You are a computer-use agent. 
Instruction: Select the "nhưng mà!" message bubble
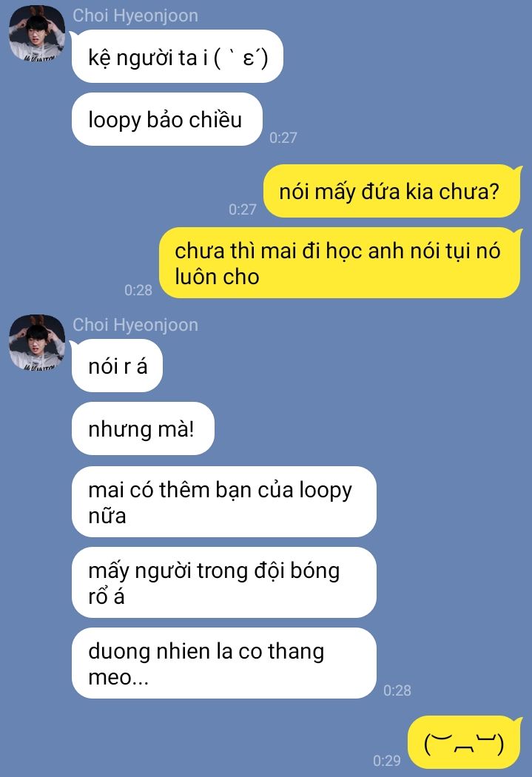coord(143,428)
